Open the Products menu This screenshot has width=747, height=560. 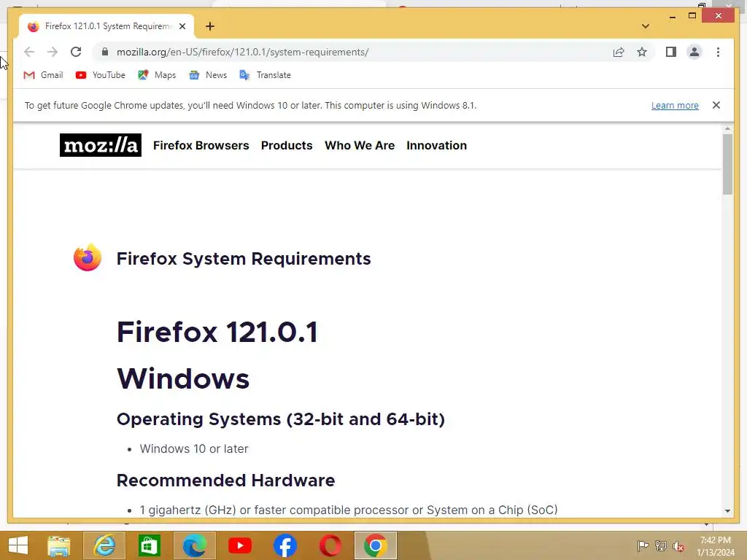point(287,145)
